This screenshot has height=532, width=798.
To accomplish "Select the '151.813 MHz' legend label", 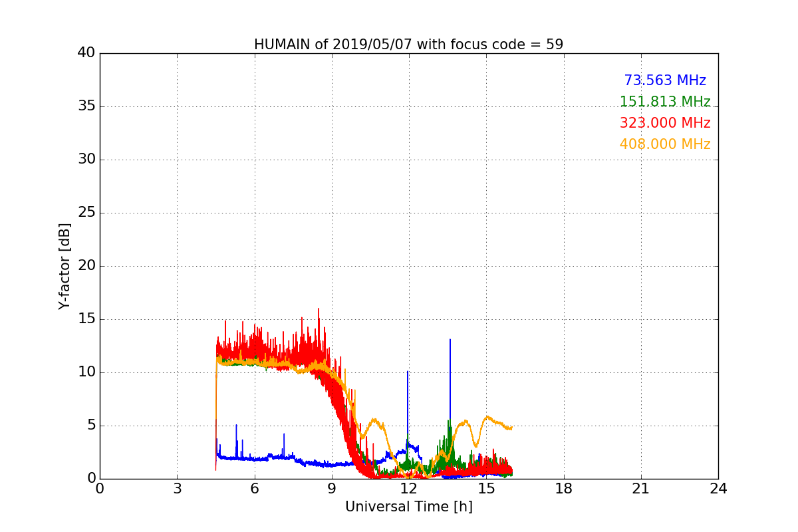I will 665,102.
